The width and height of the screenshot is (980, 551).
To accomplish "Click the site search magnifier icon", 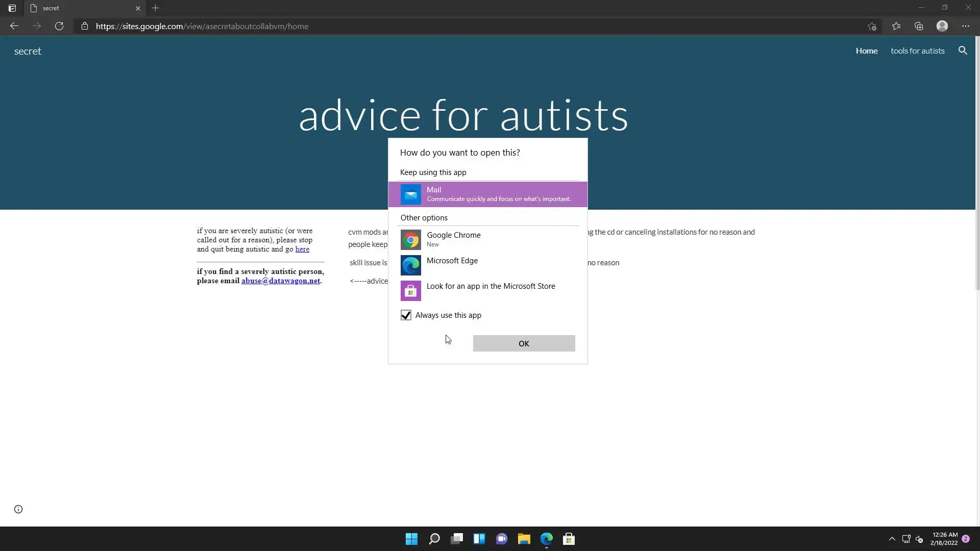I will (963, 51).
